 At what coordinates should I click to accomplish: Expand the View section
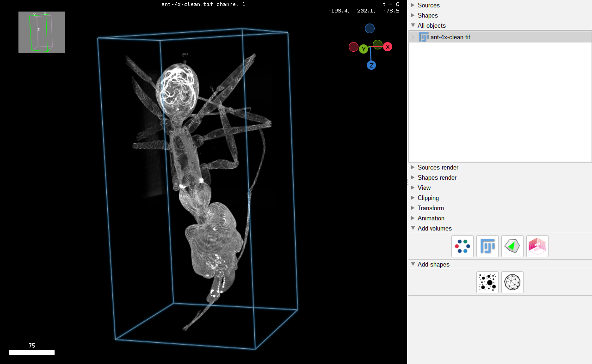click(413, 188)
